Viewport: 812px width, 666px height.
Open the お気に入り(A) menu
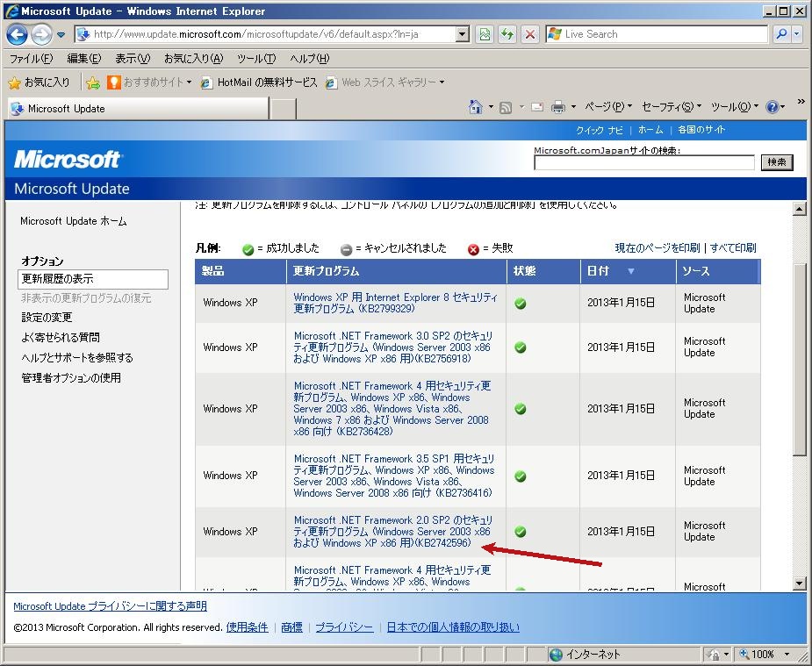coord(193,59)
